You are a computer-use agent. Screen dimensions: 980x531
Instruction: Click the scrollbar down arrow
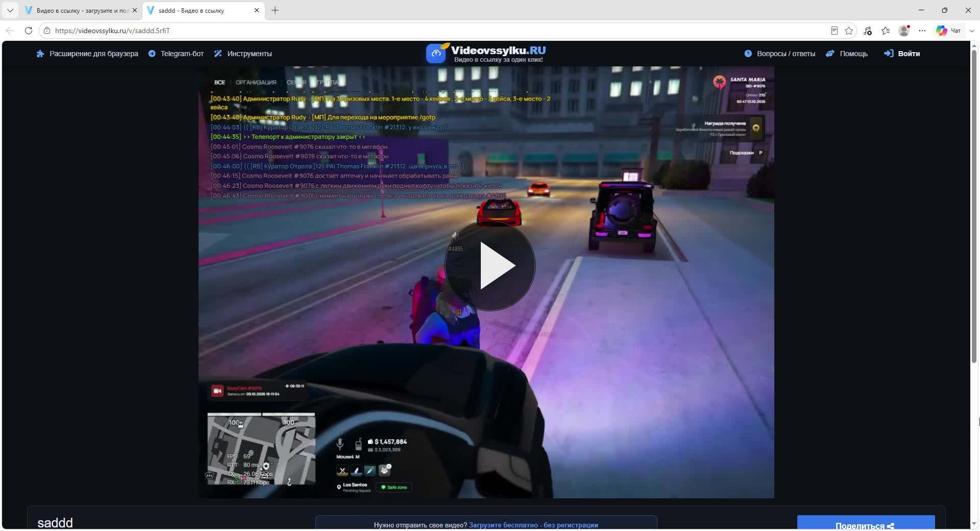click(974, 524)
